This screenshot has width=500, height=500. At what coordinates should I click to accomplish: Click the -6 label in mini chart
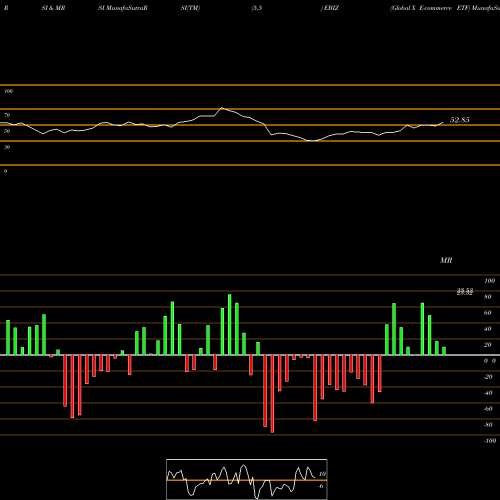[321, 486]
